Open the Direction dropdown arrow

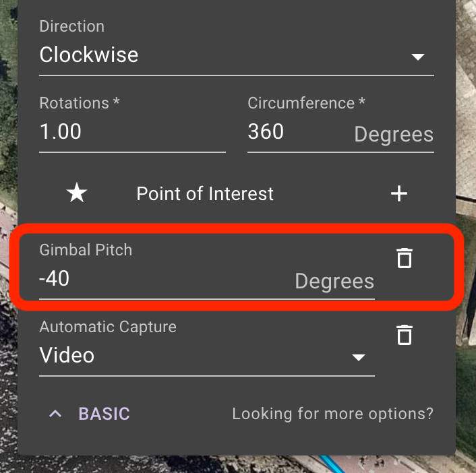click(x=418, y=57)
